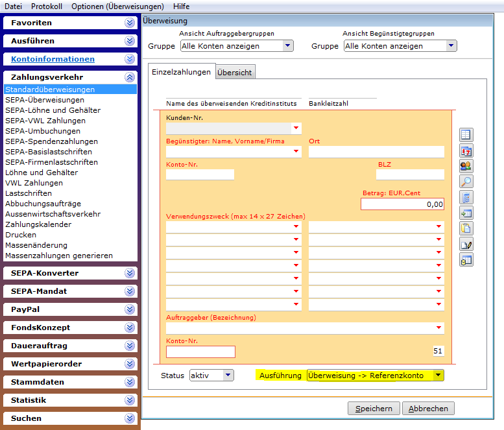
Task: Open Abbuchungsaufträge entry
Action: (43, 204)
